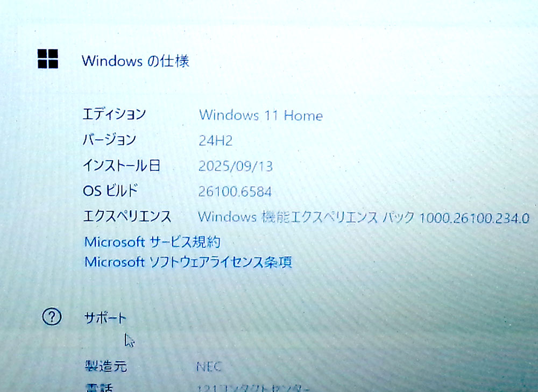
Task: Select the 2025/09/13 install date
Action: (x=236, y=166)
